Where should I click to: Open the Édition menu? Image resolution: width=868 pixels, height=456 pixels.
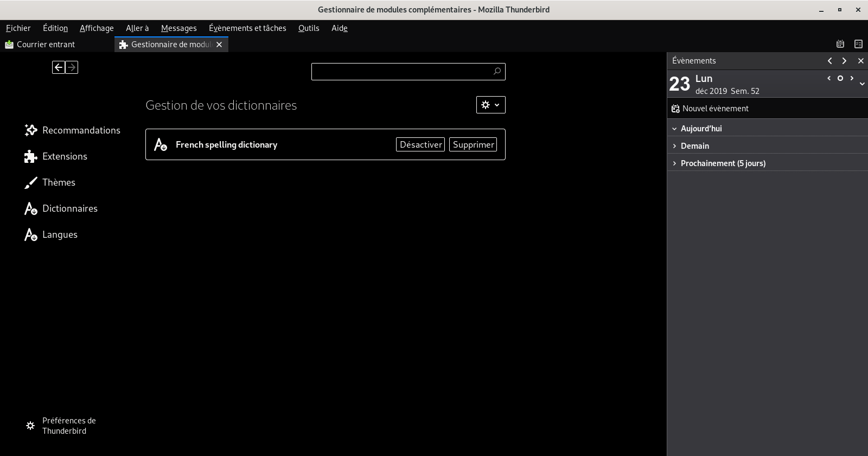55,28
